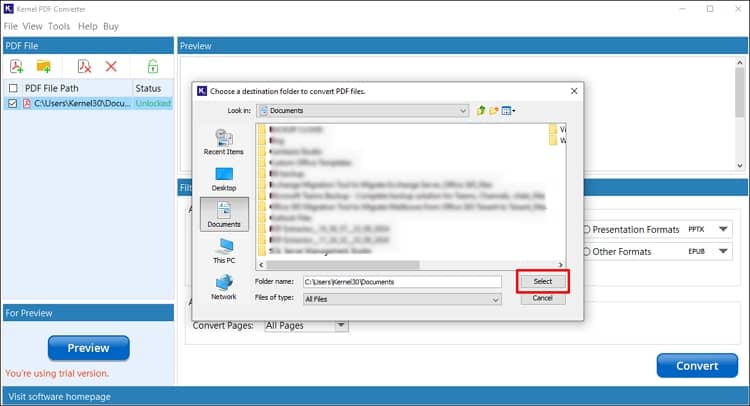Viewport: 750px width, 406px height.
Task: Uncheck the C:\Users\Kernel30 file row checkbox
Action: pyautogui.click(x=13, y=103)
